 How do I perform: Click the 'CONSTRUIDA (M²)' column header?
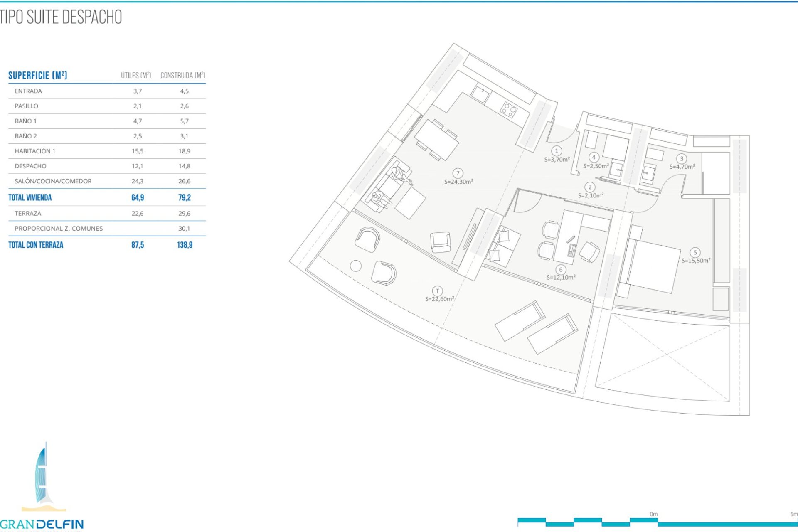pos(183,75)
